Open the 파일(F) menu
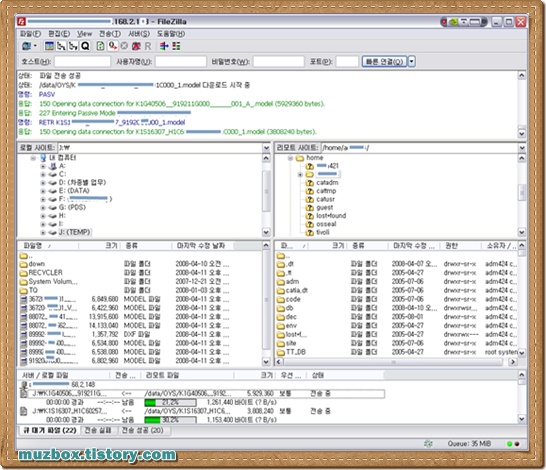This screenshot has width=546, height=470. click(30, 34)
